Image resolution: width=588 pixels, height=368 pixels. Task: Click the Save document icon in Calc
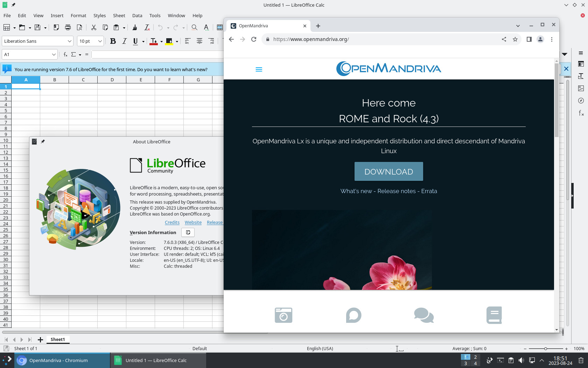coord(37,27)
